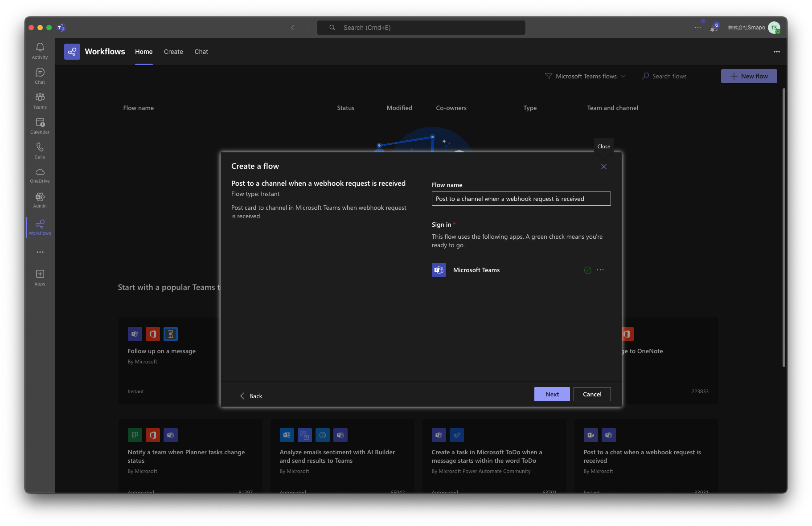Open Analyze emails sentiment with AI Builder template

tap(342, 456)
